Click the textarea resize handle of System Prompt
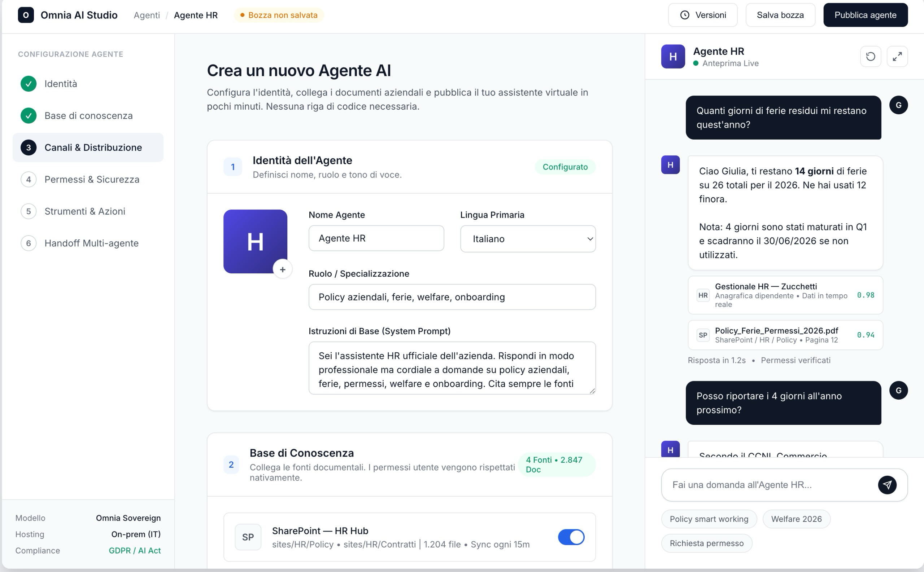924x572 pixels. point(592,391)
